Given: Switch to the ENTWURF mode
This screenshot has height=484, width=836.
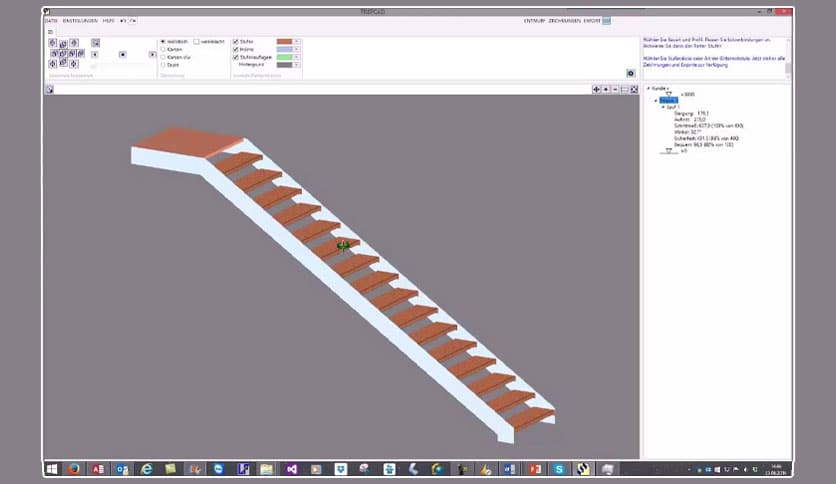Looking at the screenshot, I should 534,21.
